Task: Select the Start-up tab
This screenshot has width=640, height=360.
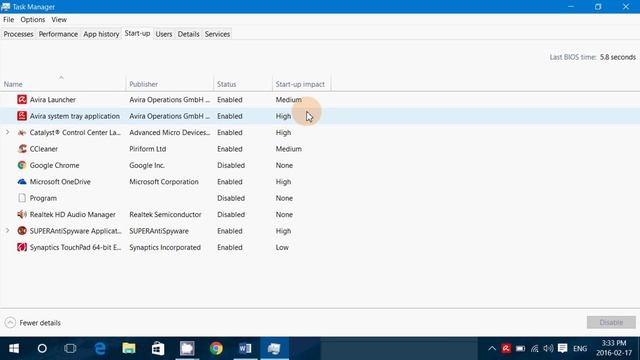Action: (137, 33)
